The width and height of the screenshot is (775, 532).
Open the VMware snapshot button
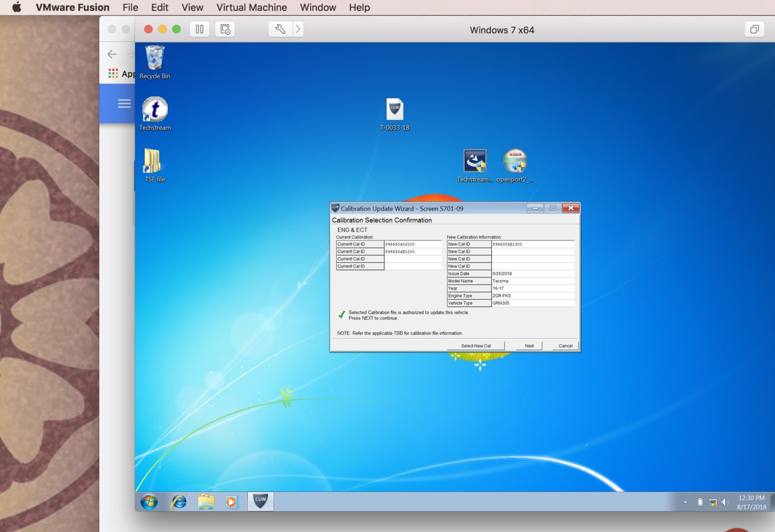pyautogui.click(x=225, y=29)
